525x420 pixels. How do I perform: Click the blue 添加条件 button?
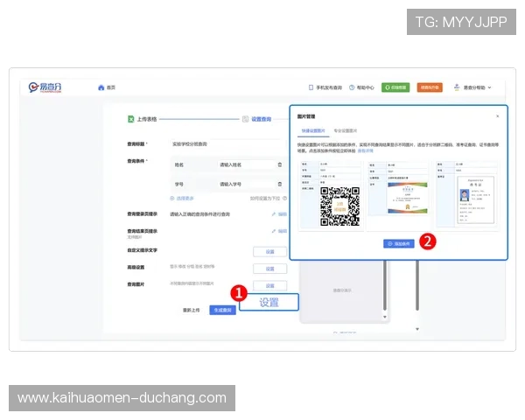[x=398, y=244]
